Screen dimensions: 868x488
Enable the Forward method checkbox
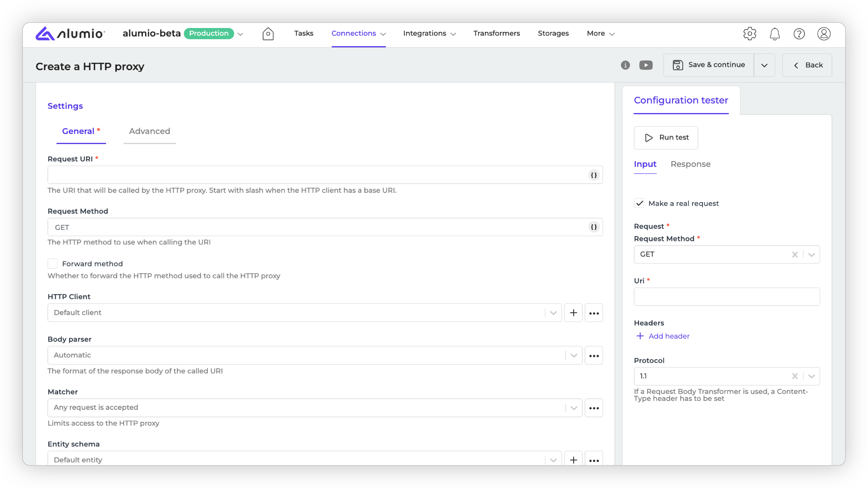(53, 264)
